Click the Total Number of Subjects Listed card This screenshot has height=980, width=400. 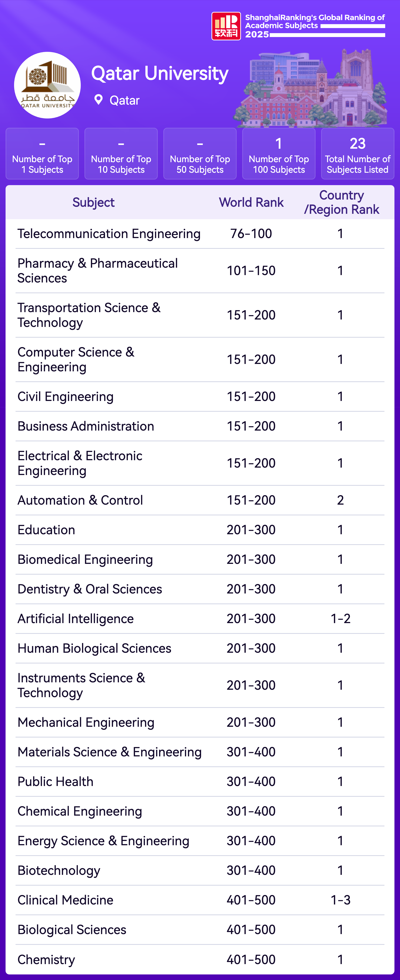(x=357, y=154)
